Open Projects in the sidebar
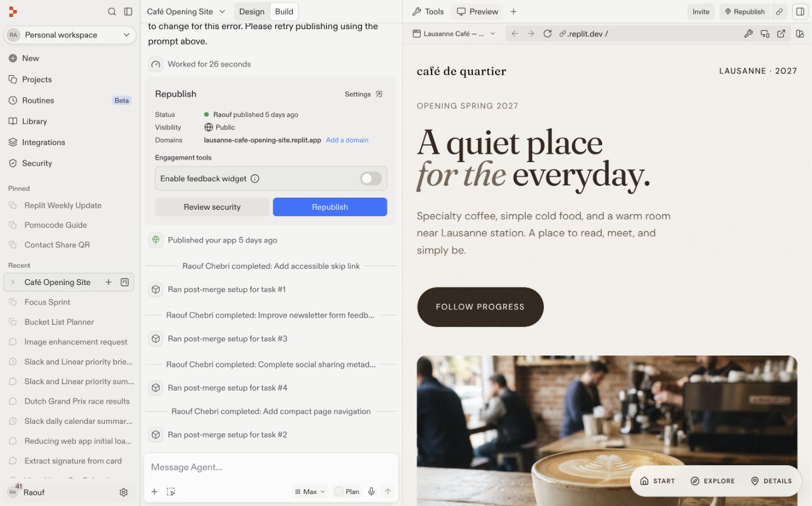The width and height of the screenshot is (812, 506). point(69,79)
